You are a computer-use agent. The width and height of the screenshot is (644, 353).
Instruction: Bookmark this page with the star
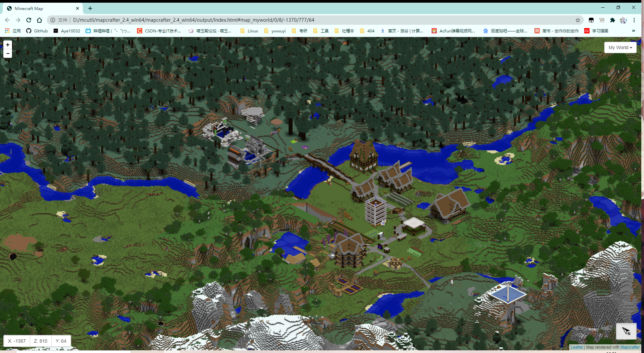tap(578, 20)
